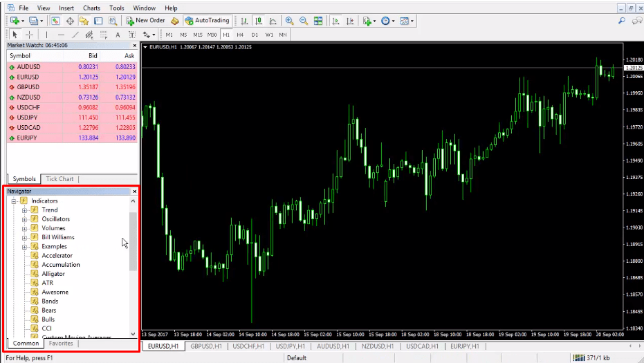Select the text label tool
Viewport: 644px width, 363px height.
(118, 35)
